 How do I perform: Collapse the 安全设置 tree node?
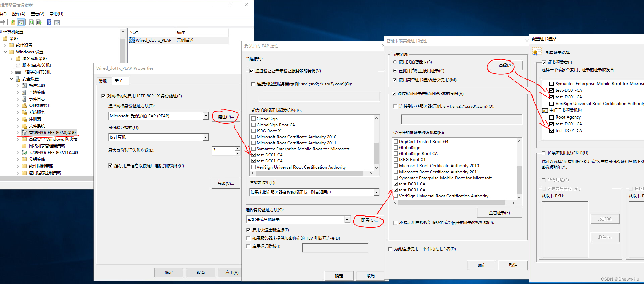(x=12, y=79)
